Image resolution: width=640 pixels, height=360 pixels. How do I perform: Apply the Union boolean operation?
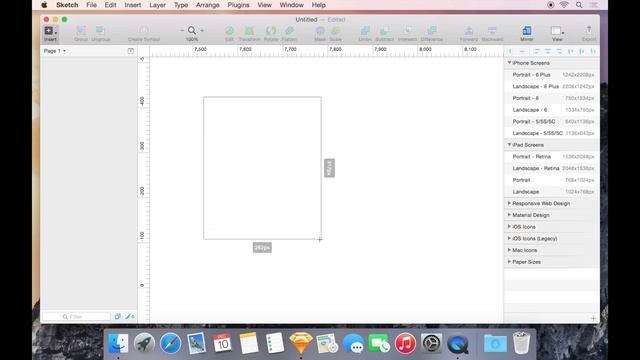[365, 31]
